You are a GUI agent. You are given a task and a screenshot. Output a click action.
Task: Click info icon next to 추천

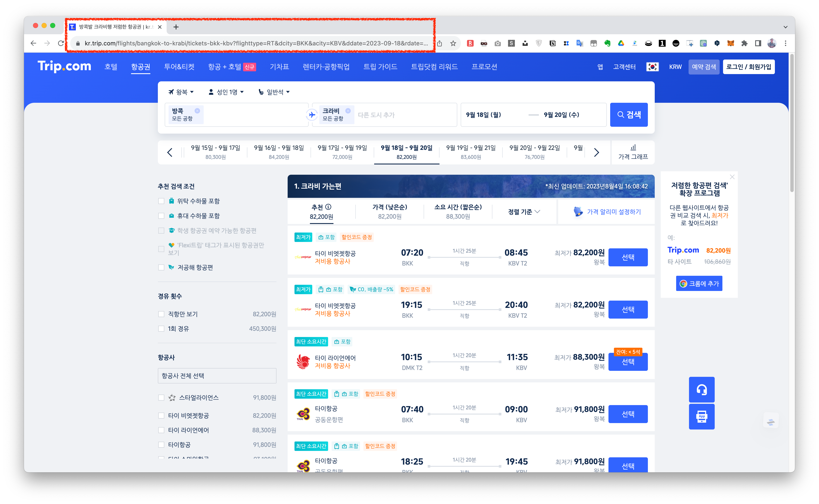(328, 207)
